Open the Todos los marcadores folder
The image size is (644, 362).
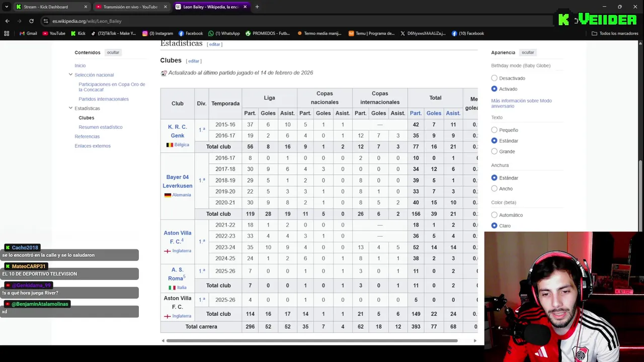615,33
